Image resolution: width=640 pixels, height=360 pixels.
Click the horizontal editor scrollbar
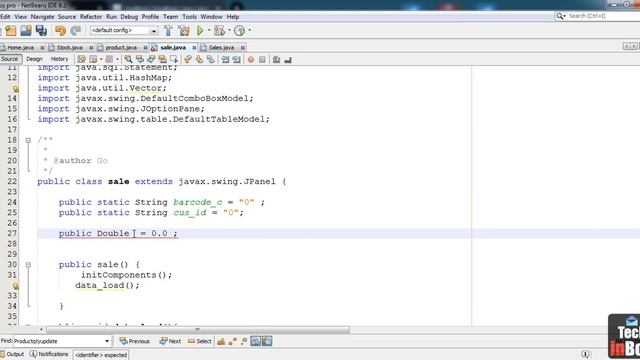(198, 330)
